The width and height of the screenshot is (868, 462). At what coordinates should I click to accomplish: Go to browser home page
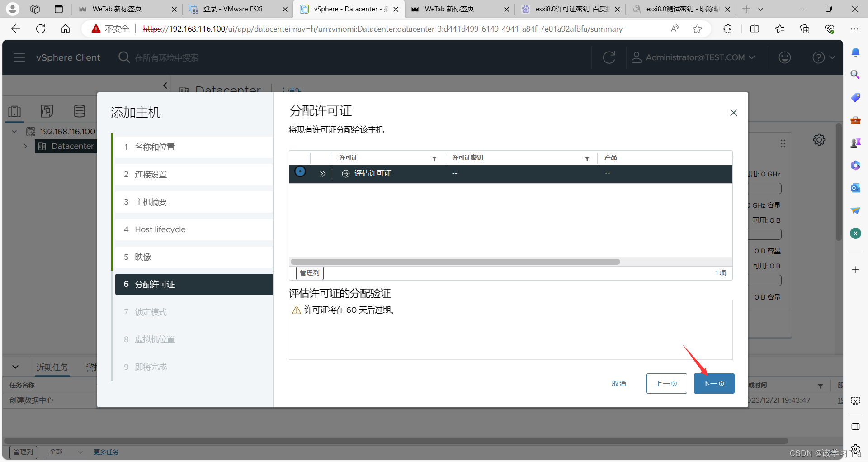(66, 29)
